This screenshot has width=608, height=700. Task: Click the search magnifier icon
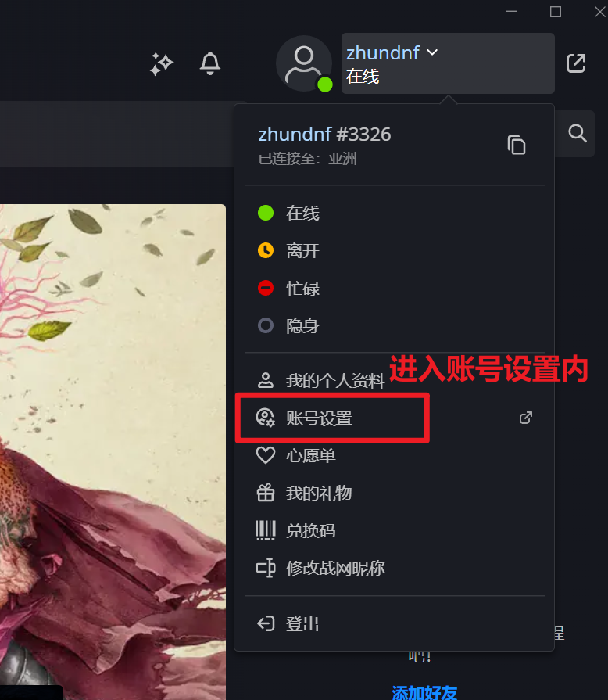pos(578,133)
